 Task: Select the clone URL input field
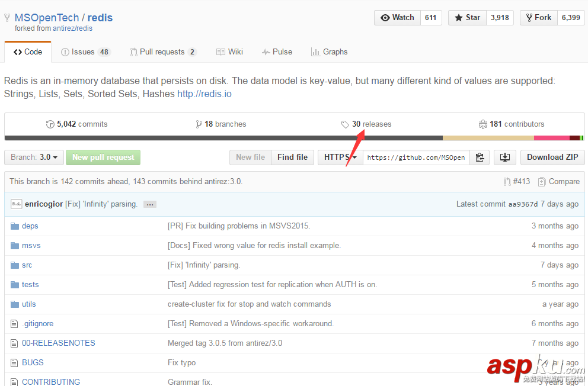tap(416, 157)
